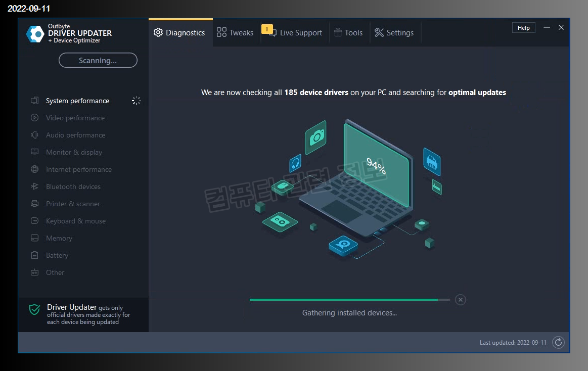Click the Keyboard & mouse icon
Image resolution: width=588 pixels, height=371 pixels.
(34, 221)
